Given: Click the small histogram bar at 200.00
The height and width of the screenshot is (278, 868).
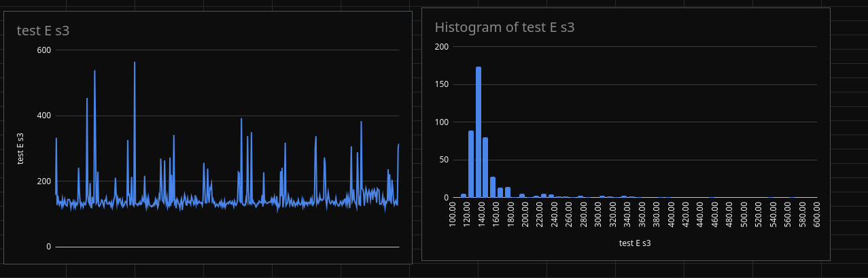Looking at the screenshot, I should click(522, 196).
